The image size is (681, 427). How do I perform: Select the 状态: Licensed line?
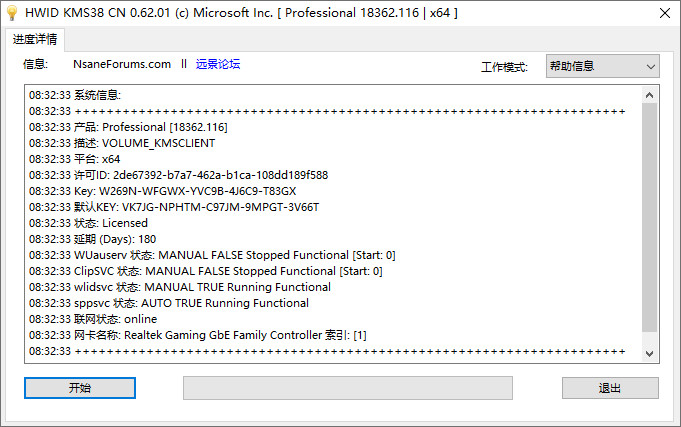(88, 223)
